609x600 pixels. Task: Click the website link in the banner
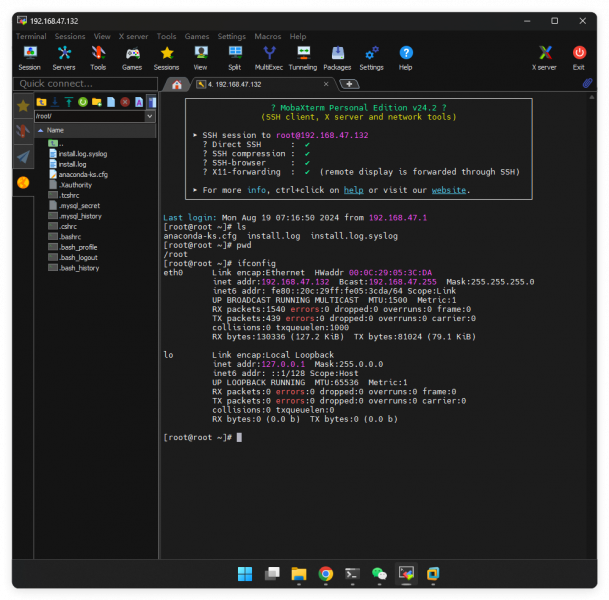click(x=449, y=190)
